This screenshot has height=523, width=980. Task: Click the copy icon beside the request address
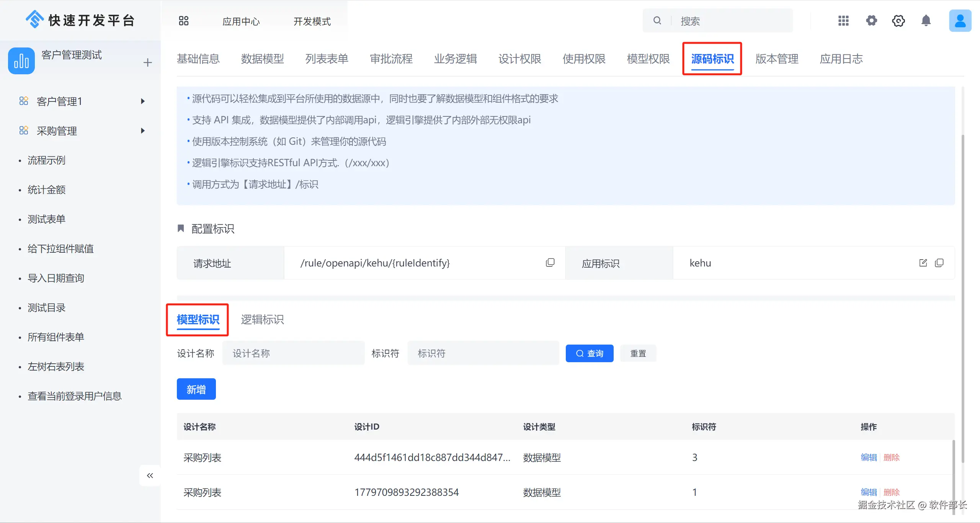[550, 263]
